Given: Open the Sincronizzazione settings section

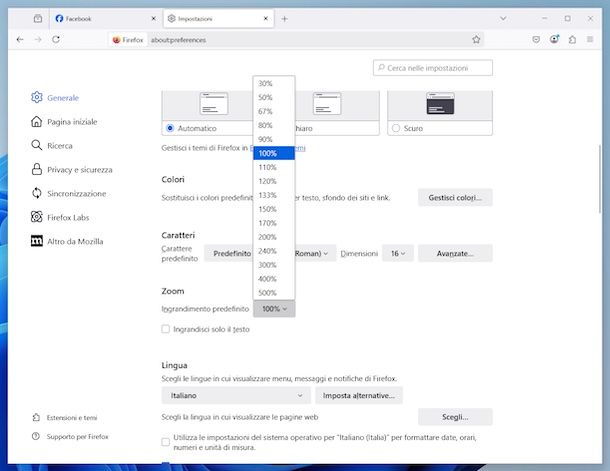Looking at the screenshot, I should tap(68, 193).
